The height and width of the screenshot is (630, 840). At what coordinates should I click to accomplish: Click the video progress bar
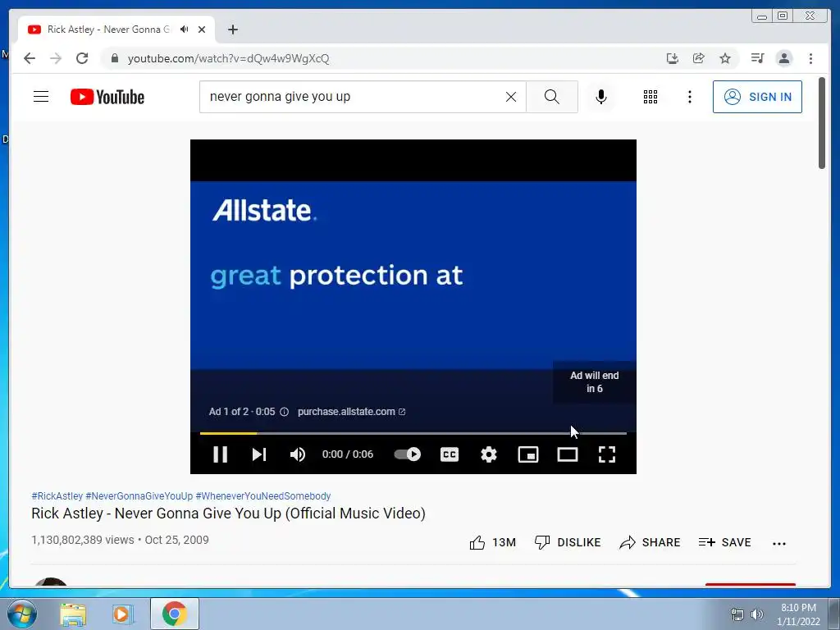point(413,433)
